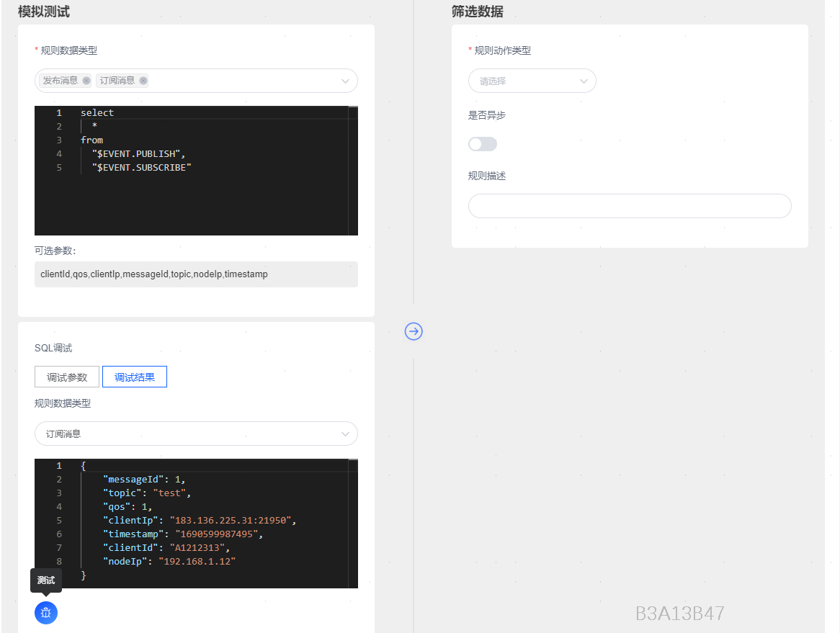Click the "messageId": 1 line
This screenshot has width=840, height=633.
click(143, 480)
